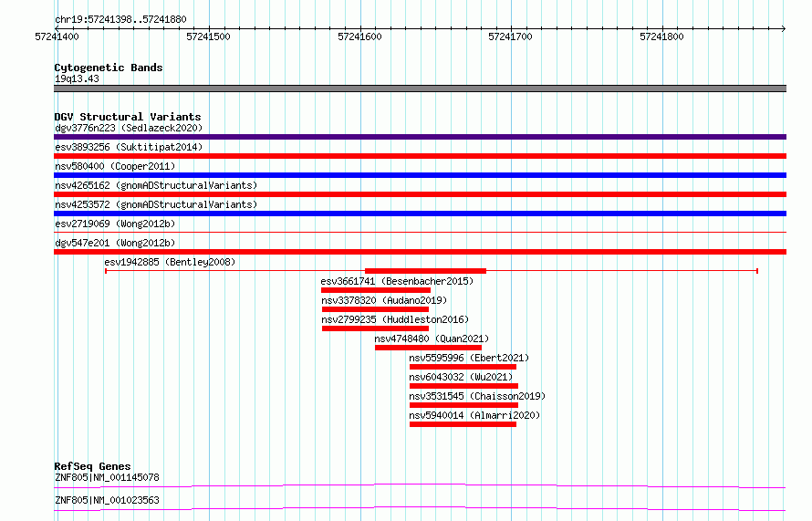This screenshot has height=521, width=812.
Task: Click the thick red segment of esv1942885
Action: [x=426, y=271]
